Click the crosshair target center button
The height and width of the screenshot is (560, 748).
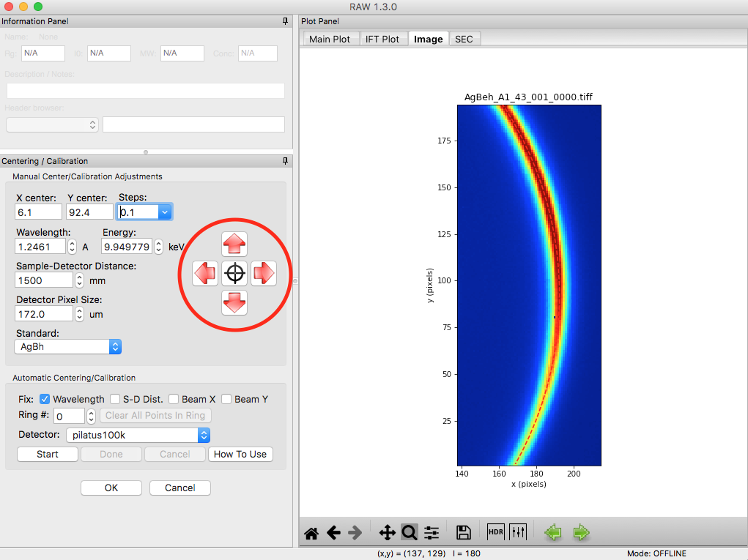tap(234, 274)
